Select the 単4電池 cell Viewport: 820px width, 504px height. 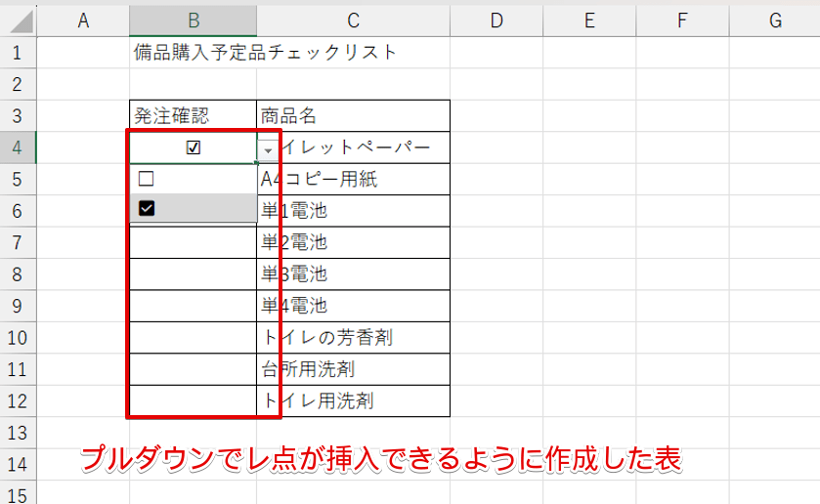point(353,306)
